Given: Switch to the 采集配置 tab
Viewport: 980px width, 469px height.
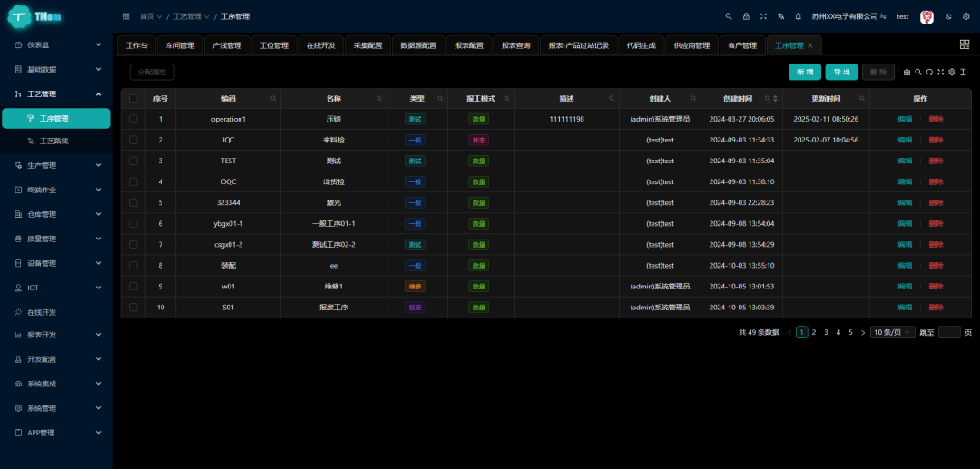Looking at the screenshot, I should [x=368, y=45].
